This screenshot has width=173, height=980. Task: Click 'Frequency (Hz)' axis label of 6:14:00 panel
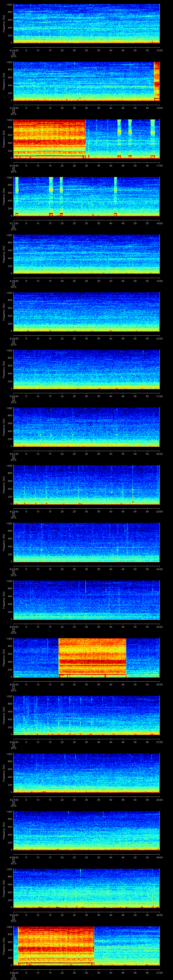[x=4, y=24]
